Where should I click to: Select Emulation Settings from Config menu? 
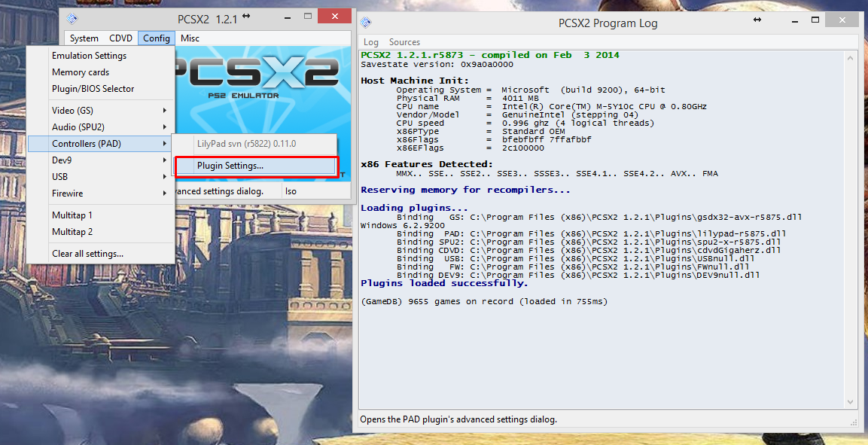(101, 56)
